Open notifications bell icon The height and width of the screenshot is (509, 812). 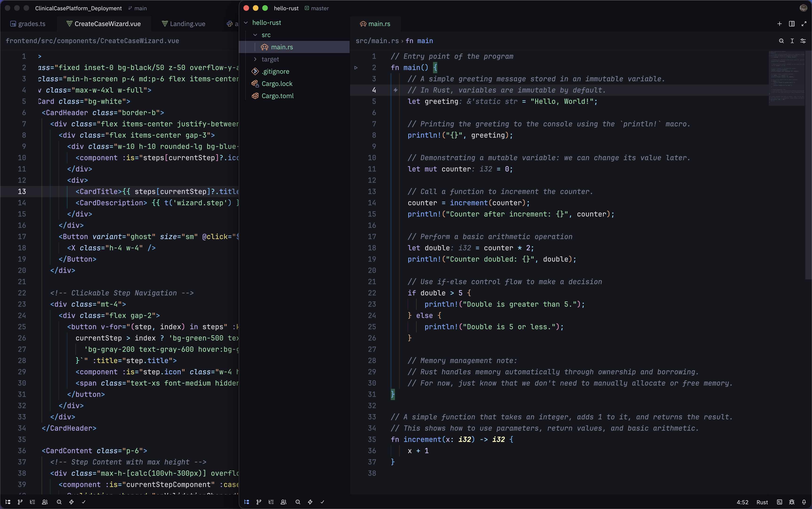[804, 502]
